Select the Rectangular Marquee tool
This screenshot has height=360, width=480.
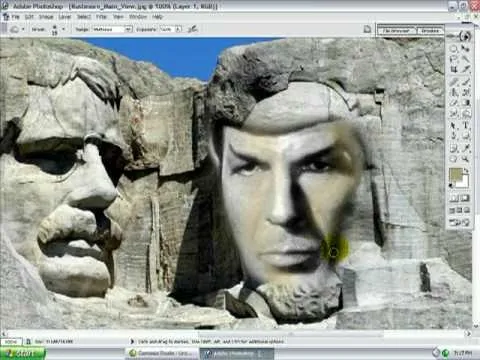(454, 49)
